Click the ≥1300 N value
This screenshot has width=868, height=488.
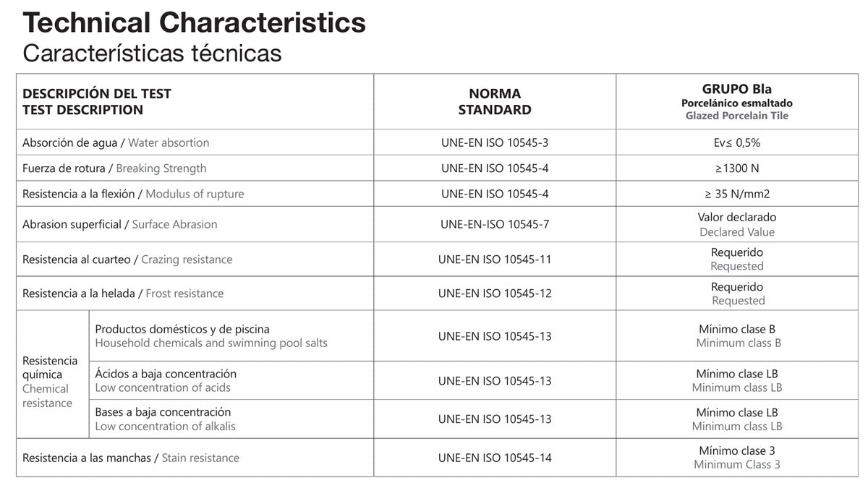(737, 168)
